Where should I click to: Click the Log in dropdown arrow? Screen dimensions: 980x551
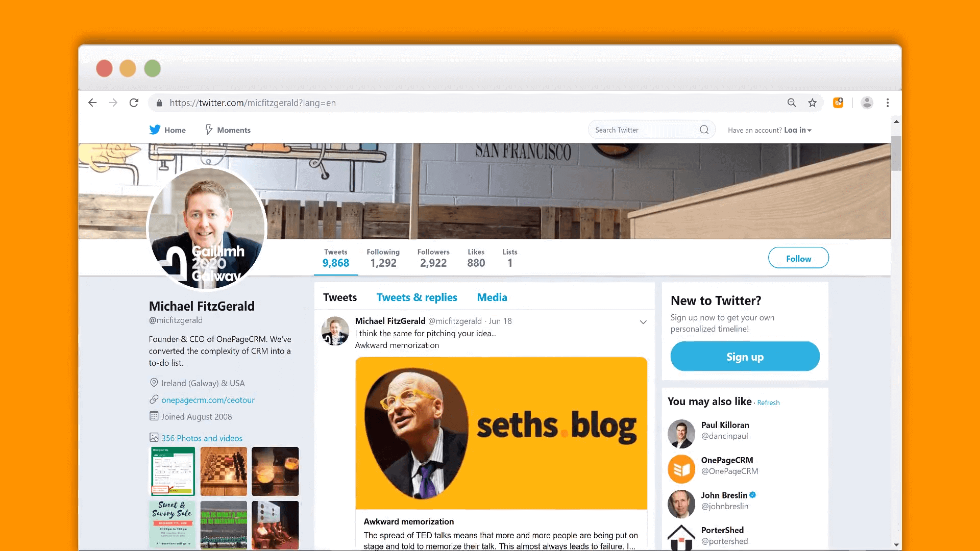point(811,130)
